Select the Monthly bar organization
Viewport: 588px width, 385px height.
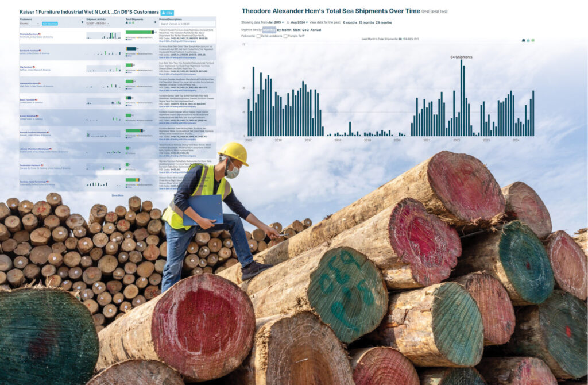(x=269, y=30)
